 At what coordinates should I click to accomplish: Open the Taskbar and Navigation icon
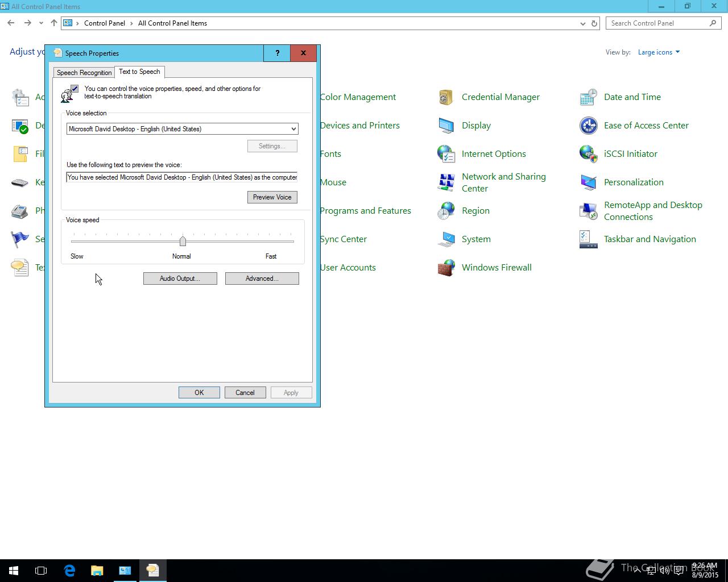(588, 239)
